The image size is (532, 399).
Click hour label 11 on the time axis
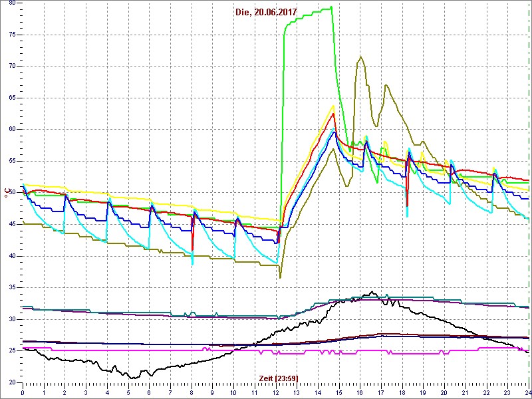(255, 393)
